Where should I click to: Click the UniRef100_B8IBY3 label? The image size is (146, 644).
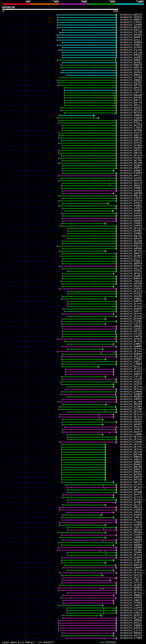point(131,615)
